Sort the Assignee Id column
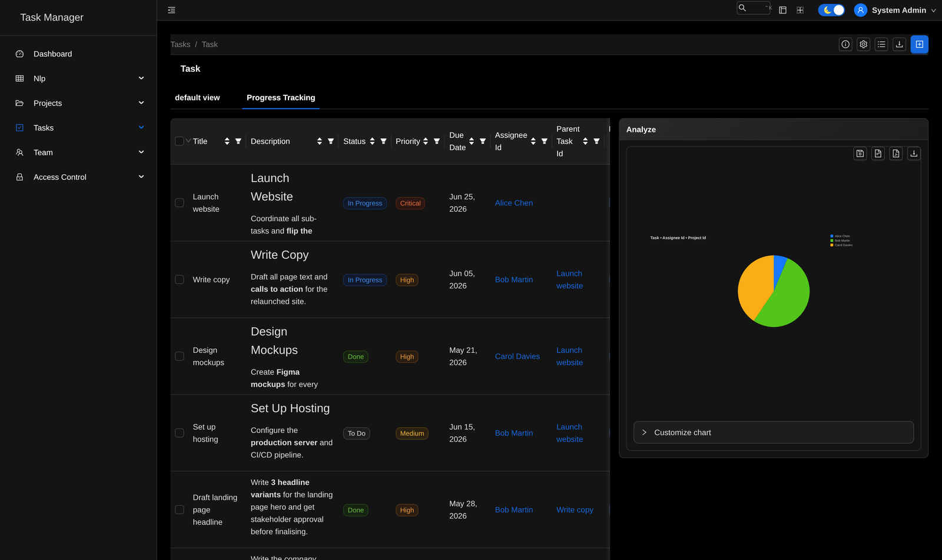The image size is (942, 560). [x=533, y=141]
